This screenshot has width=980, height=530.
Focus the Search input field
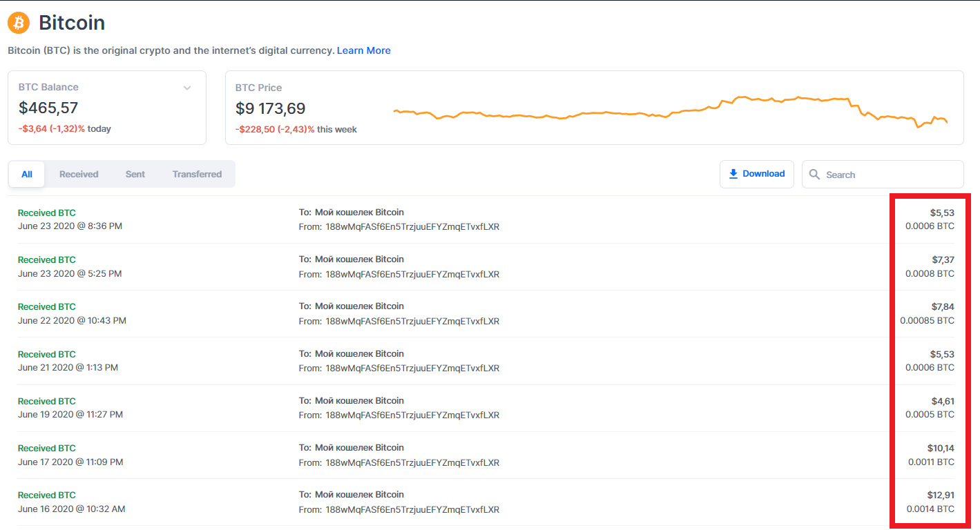click(883, 175)
